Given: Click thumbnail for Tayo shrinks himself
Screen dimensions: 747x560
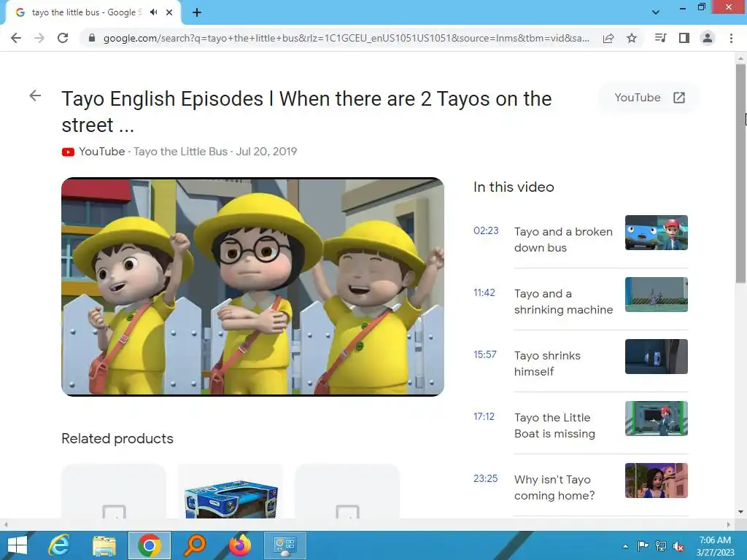Looking at the screenshot, I should coord(657,356).
